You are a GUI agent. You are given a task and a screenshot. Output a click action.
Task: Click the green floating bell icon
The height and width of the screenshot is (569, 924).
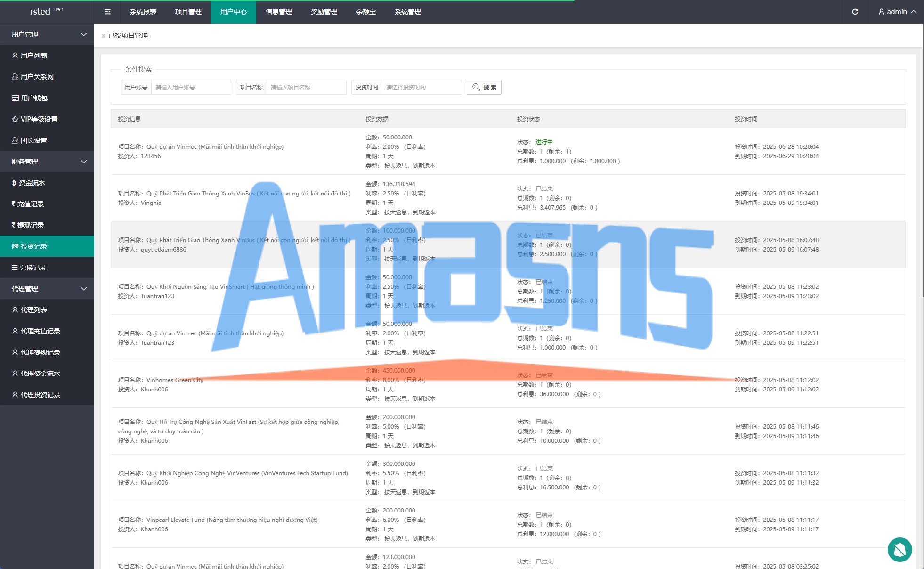click(x=900, y=549)
